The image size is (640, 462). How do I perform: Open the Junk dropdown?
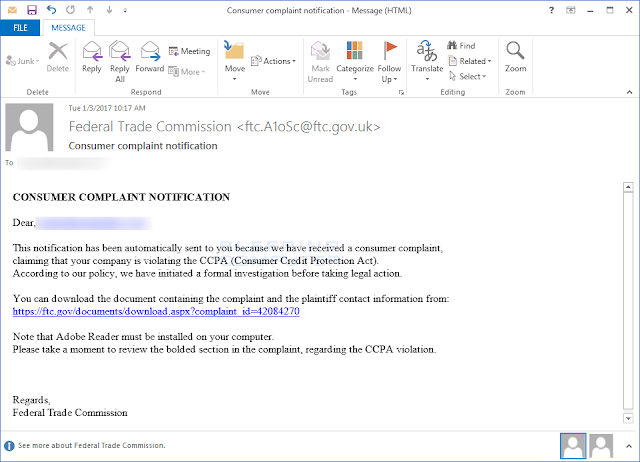pos(22,61)
